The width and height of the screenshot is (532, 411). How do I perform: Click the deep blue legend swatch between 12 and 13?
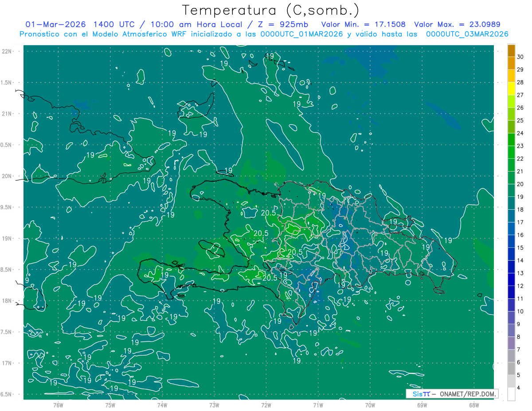(x=511, y=280)
